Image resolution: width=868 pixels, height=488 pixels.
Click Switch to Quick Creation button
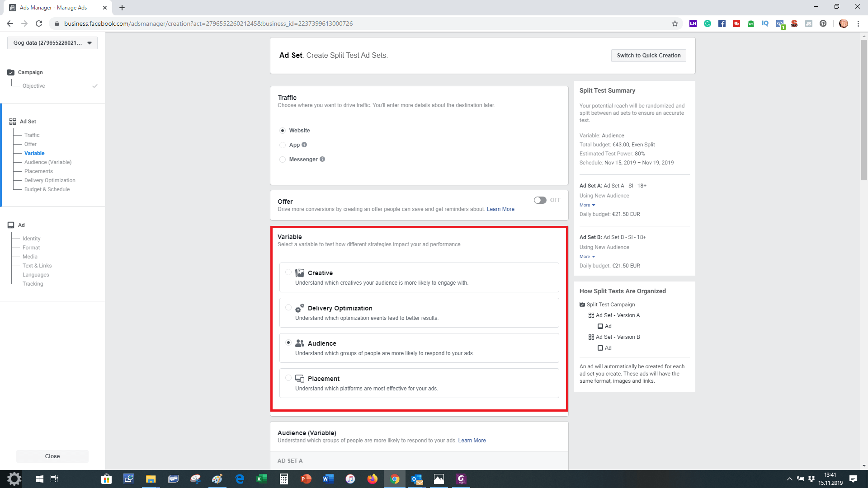coord(648,56)
